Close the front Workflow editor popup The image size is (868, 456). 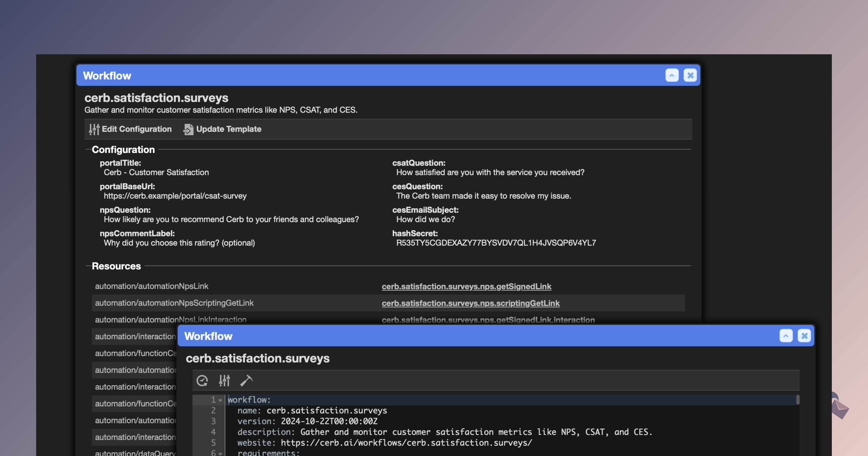[x=804, y=336]
